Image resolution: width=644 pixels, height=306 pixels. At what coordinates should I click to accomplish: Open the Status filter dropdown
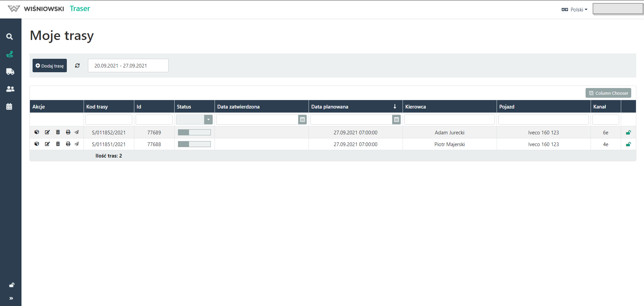coord(208,120)
